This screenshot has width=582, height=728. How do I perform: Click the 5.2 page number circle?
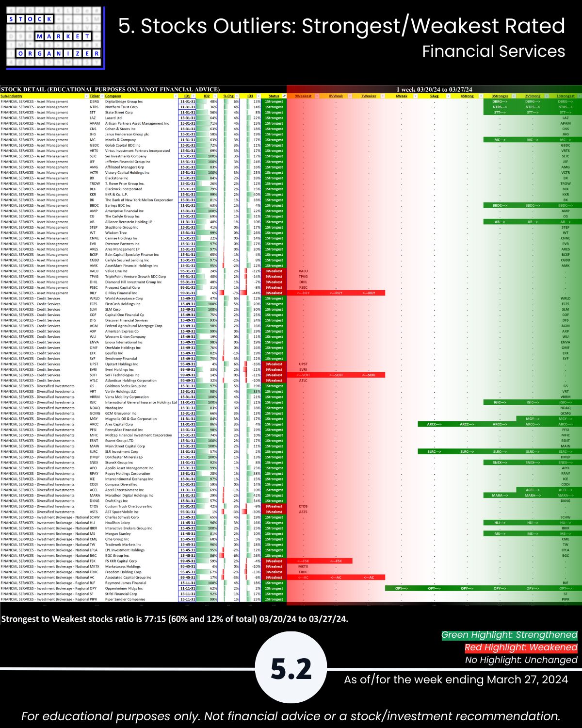coord(291,668)
